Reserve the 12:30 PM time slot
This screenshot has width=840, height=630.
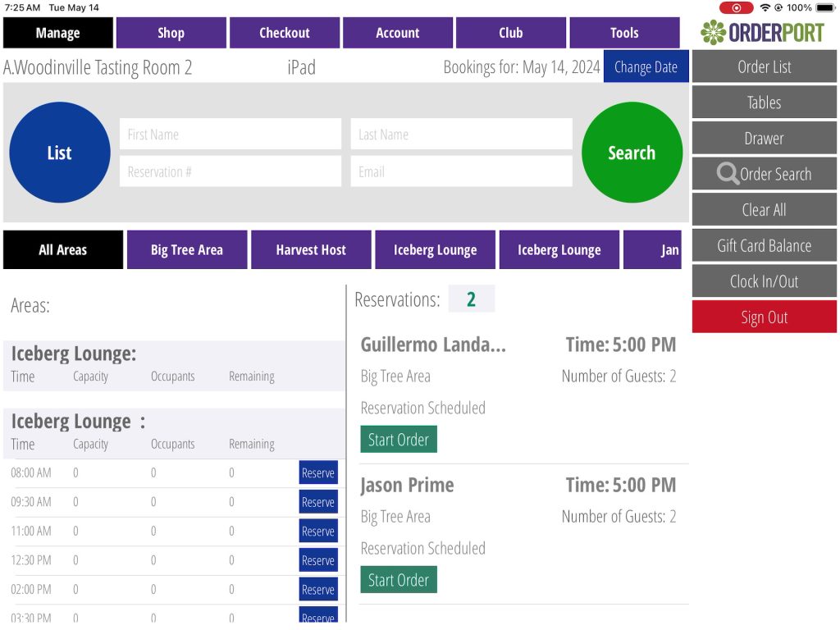click(317, 560)
